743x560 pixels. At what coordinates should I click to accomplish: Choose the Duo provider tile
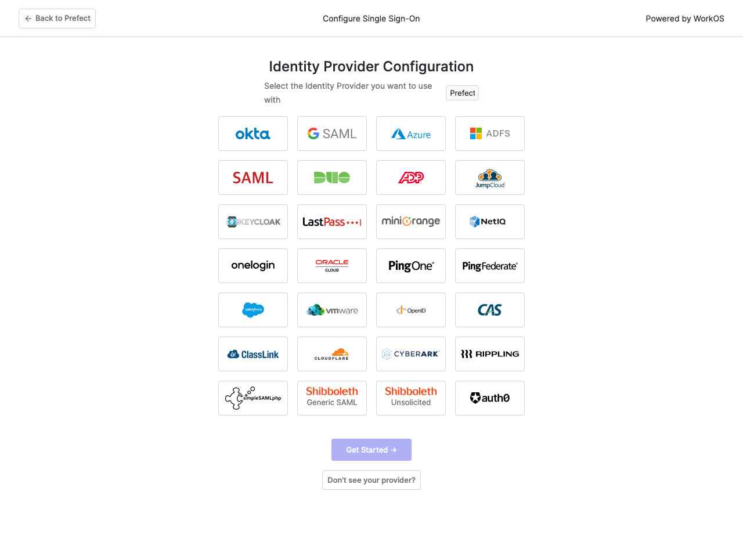(x=332, y=178)
